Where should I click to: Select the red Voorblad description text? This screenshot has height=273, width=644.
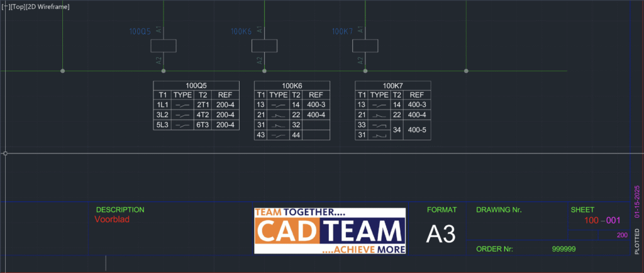click(x=112, y=220)
